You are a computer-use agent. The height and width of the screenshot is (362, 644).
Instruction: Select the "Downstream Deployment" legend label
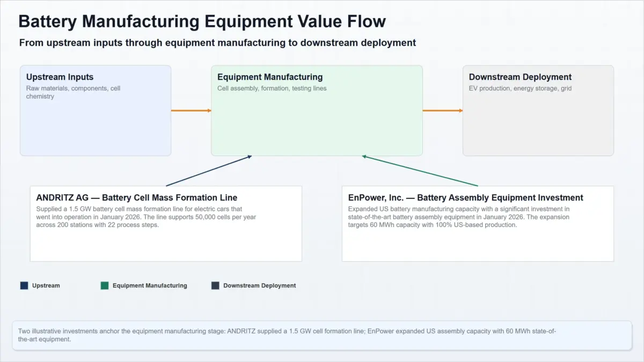tap(260, 286)
